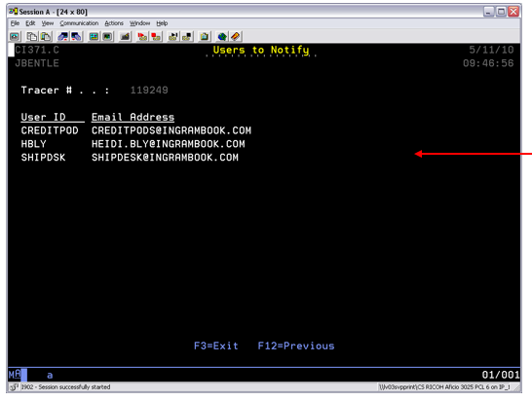This screenshot has width=532, height=401.
Task: Open the Actions menu
Action: point(114,23)
